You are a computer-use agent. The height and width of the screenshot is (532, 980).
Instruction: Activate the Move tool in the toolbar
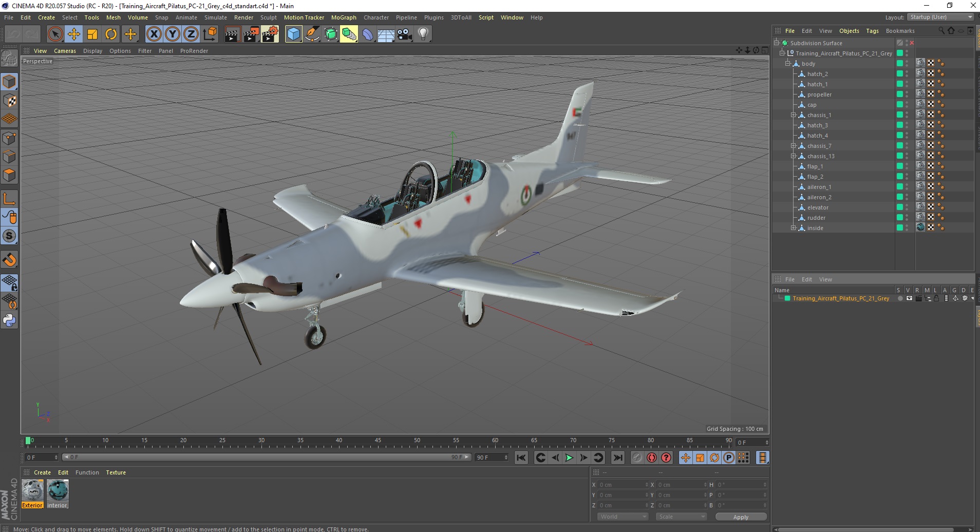tap(73, 34)
